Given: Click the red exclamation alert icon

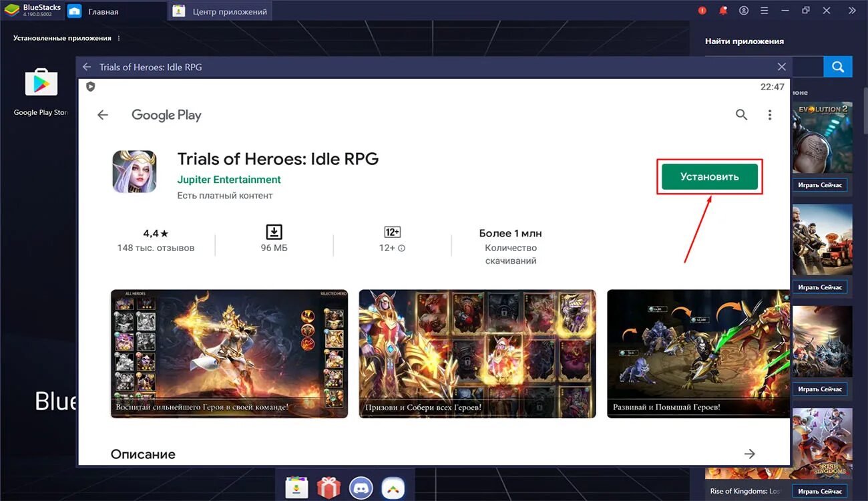Looking at the screenshot, I should (x=702, y=11).
